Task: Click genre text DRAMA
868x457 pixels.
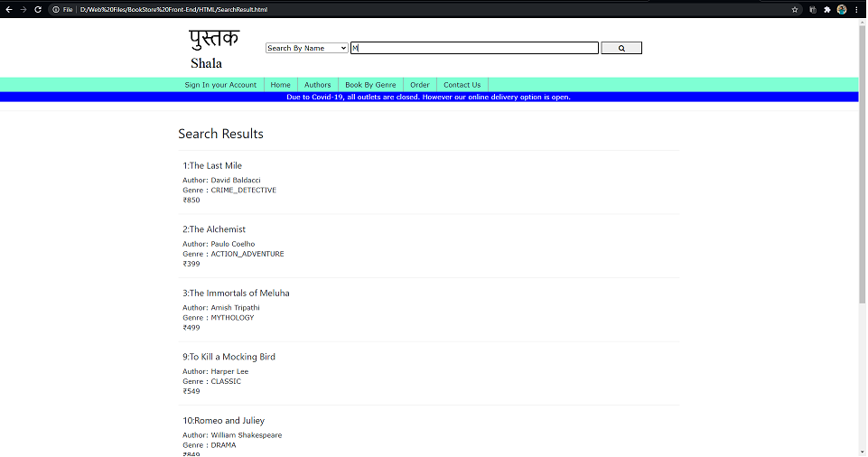Action: (223, 445)
